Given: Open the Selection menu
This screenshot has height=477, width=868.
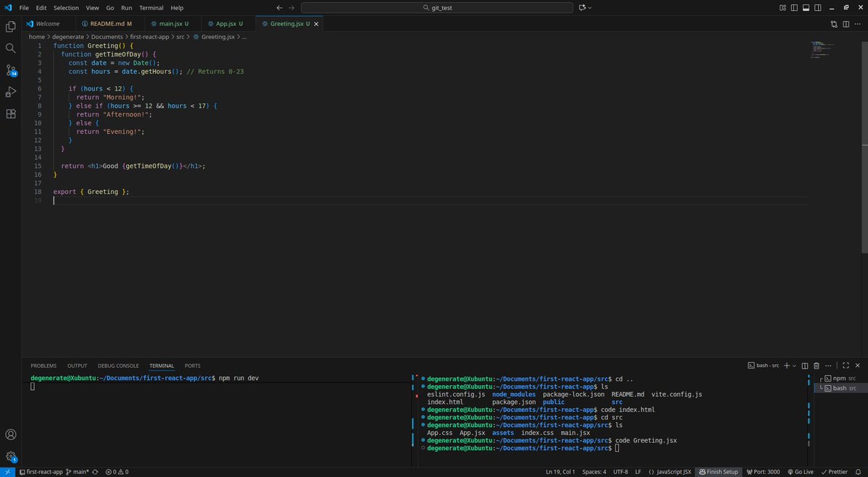Looking at the screenshot, I should (66, 8).
